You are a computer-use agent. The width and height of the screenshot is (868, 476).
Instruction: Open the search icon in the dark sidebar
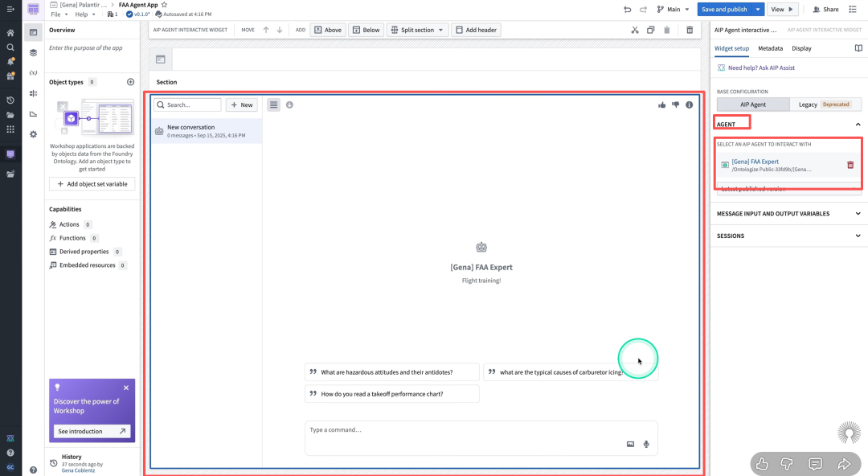click(10, 47)
